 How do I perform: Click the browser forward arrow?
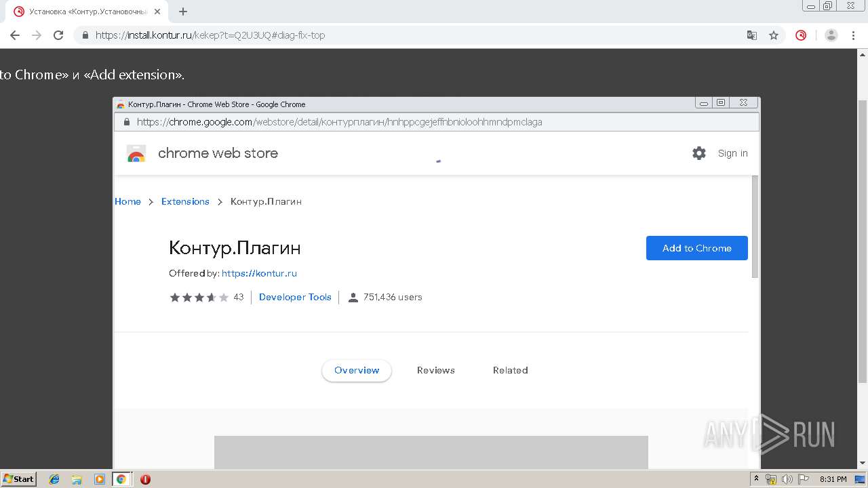[x=37, y=35]
